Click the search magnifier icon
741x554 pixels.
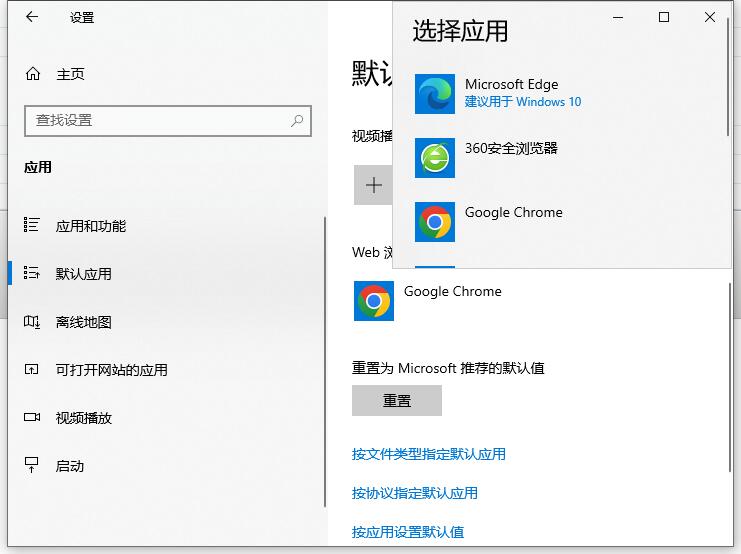click(297, 121)
